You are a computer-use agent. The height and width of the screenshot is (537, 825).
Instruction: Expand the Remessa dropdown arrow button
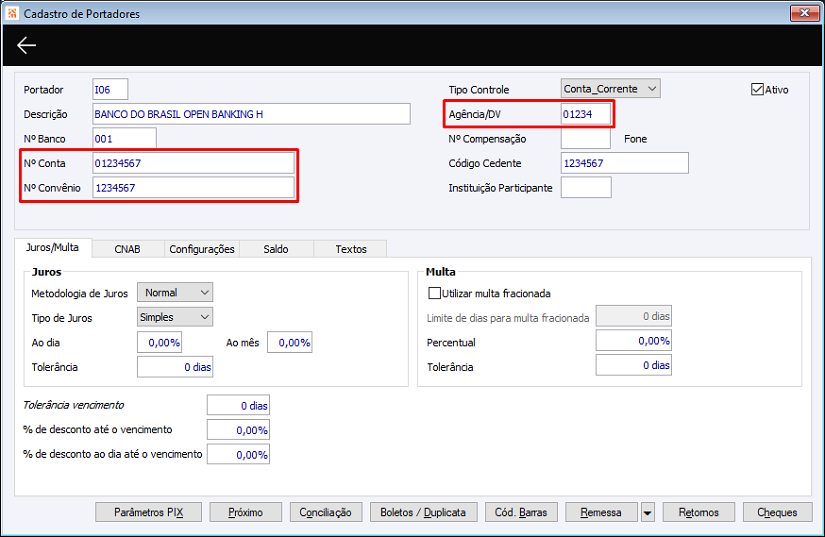(648, 512)
